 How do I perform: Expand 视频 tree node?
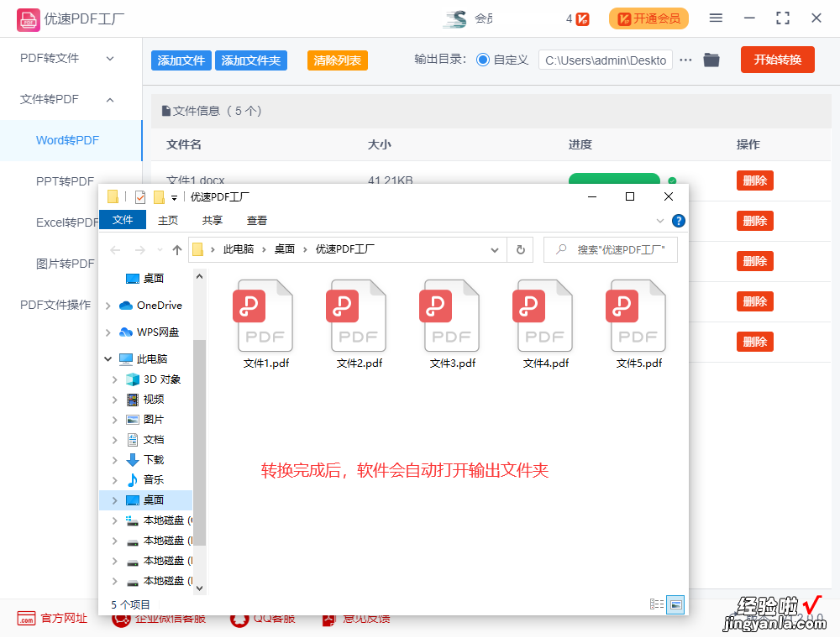click(114, 400)
